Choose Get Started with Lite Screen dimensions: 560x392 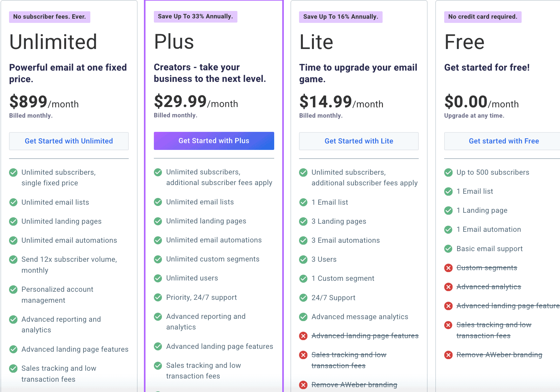point(359,141)
